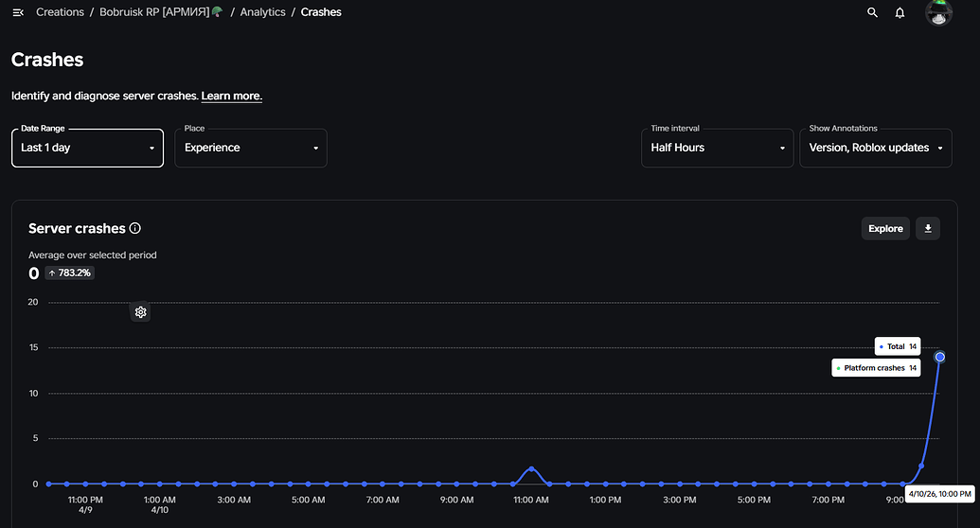Open the user avatar menu
The image size is (980, 528).
(938, 12)
